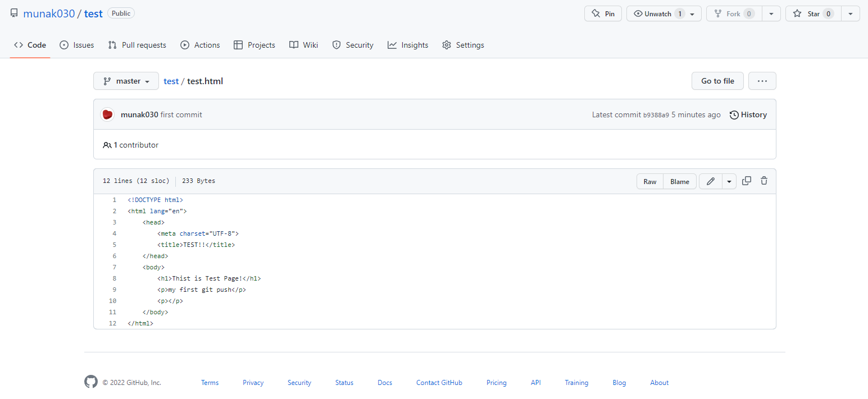Click the Go to file button
Viewport: 868px width, 399px height.
tap(717, 81)
